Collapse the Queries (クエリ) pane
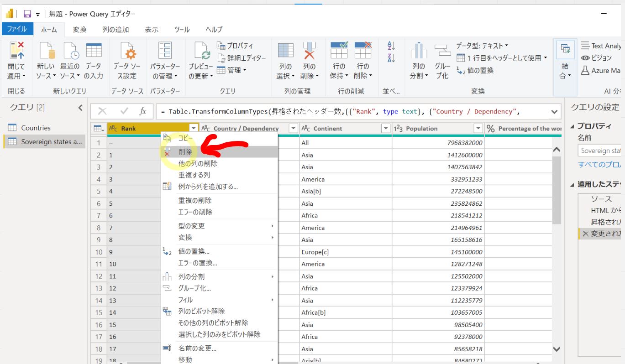625x364 pixels. 80,108
